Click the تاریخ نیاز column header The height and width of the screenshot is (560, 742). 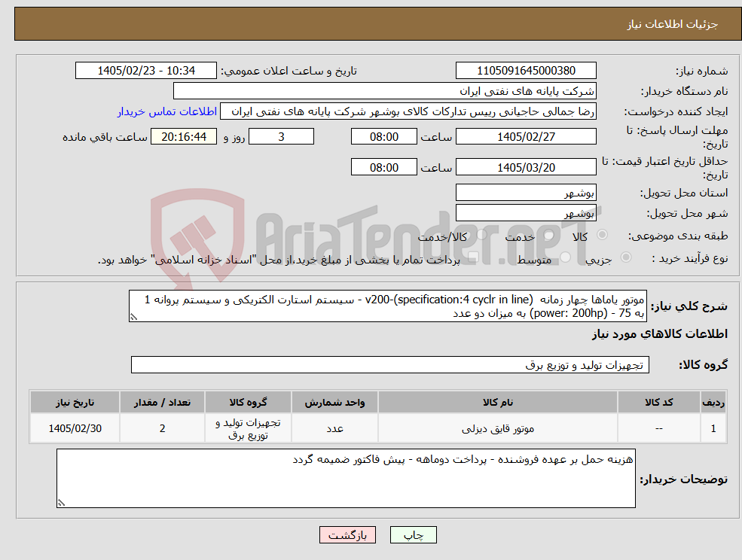click(75, 402)
